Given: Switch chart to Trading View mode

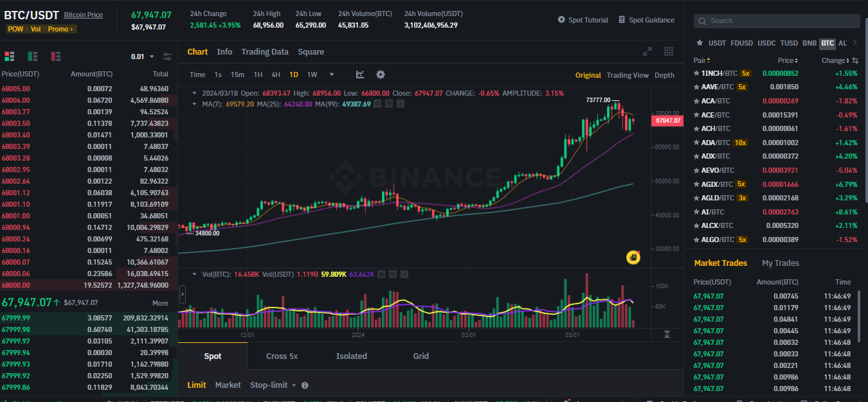Looking at the screenshot, I should pyautogui.click(x=628, y=75).
